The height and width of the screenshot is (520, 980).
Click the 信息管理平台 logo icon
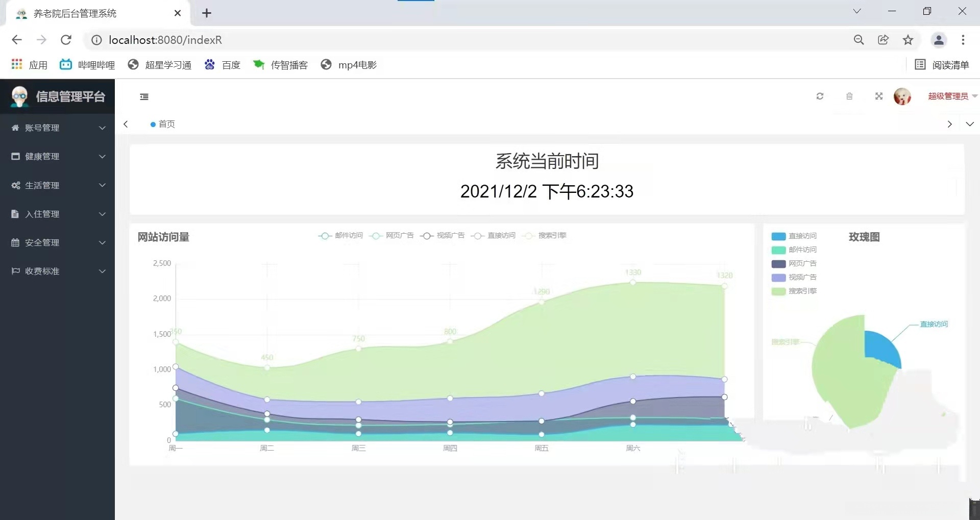click(x=19, y=96)
